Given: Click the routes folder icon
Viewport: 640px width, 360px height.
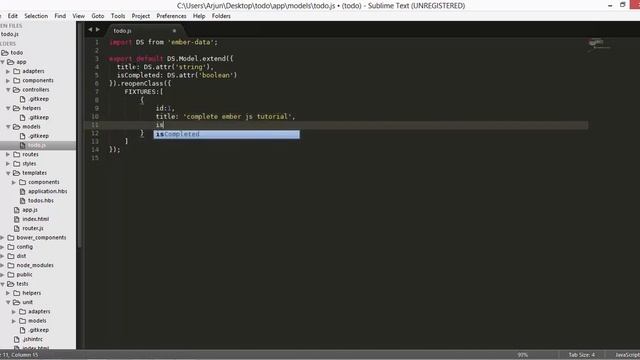Looking at the screenshot, I should 16,154.
